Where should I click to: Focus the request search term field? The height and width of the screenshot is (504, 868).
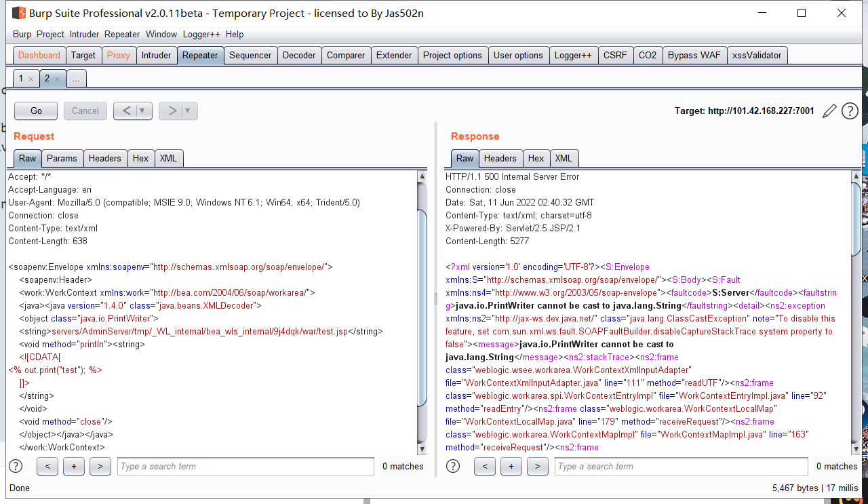(246, 466)
